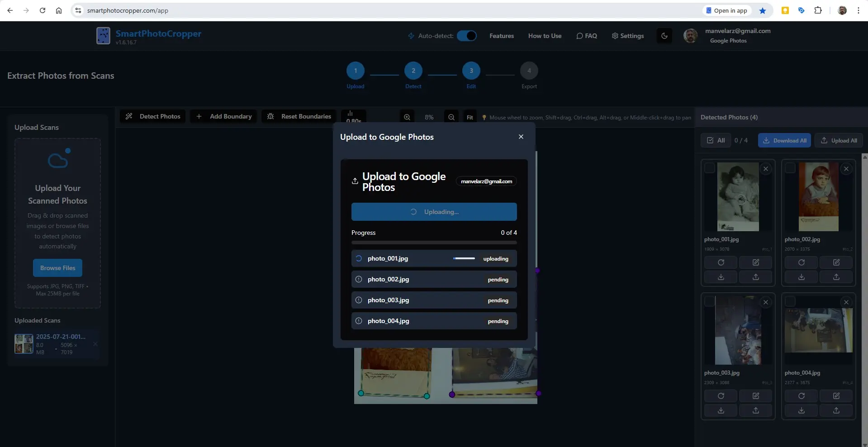Go to step 1 Upload

(x=356, y=71)
